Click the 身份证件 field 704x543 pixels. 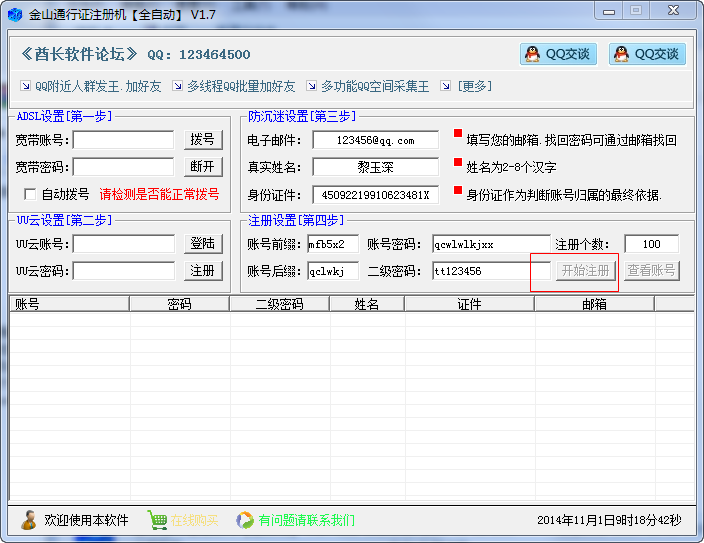(375, 195)
